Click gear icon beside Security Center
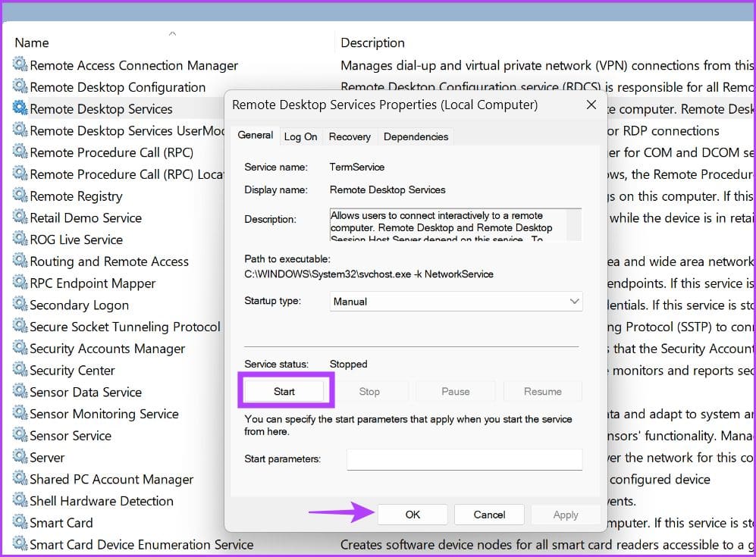This screenshot has width=756, height=557. (x=20, y=369)
